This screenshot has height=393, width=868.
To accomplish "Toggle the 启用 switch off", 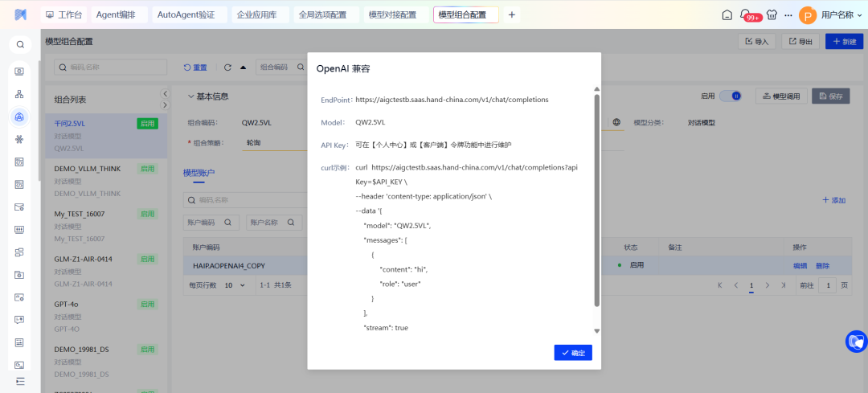I will pyautogui.click(x=730, y=96).
